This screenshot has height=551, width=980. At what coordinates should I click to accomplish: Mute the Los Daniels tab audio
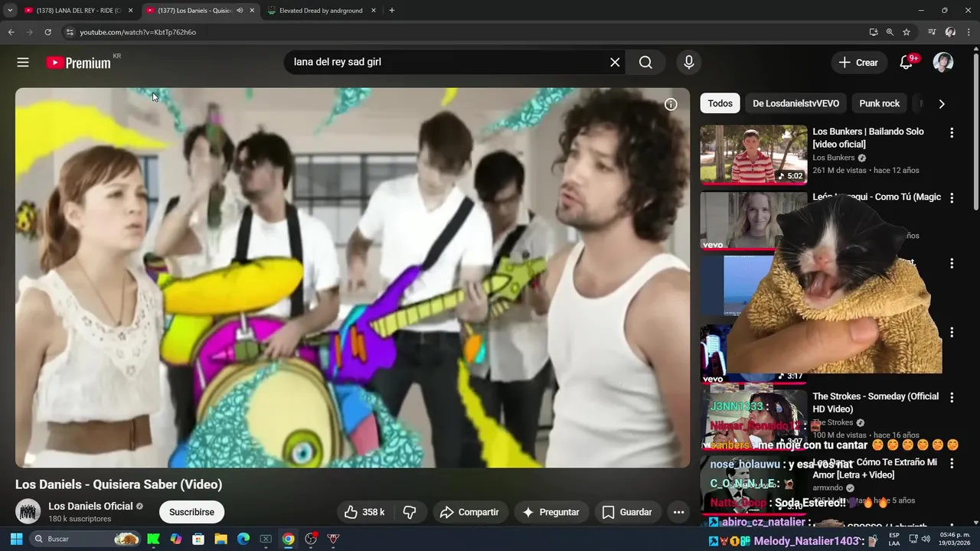(x=240, y=11)
